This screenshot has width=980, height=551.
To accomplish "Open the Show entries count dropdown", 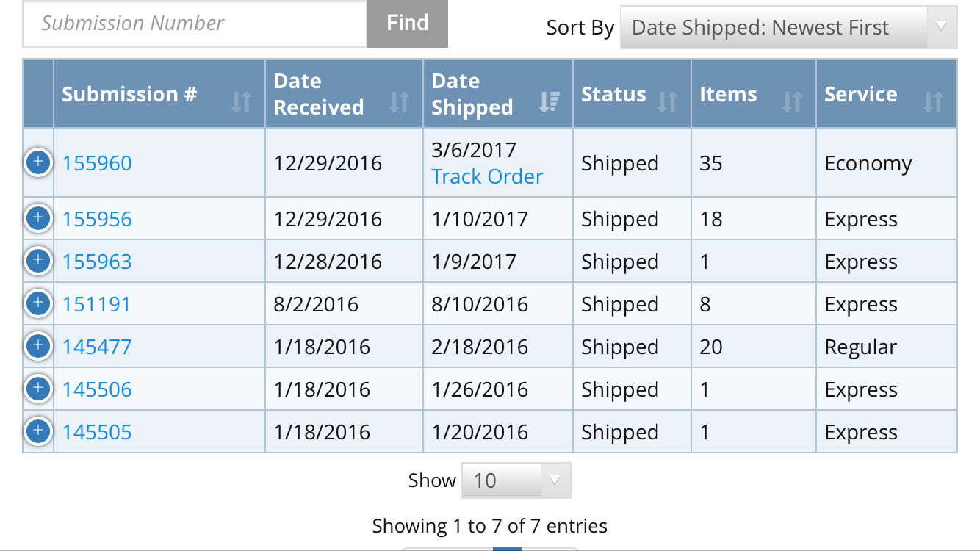I will click(516, 480).
